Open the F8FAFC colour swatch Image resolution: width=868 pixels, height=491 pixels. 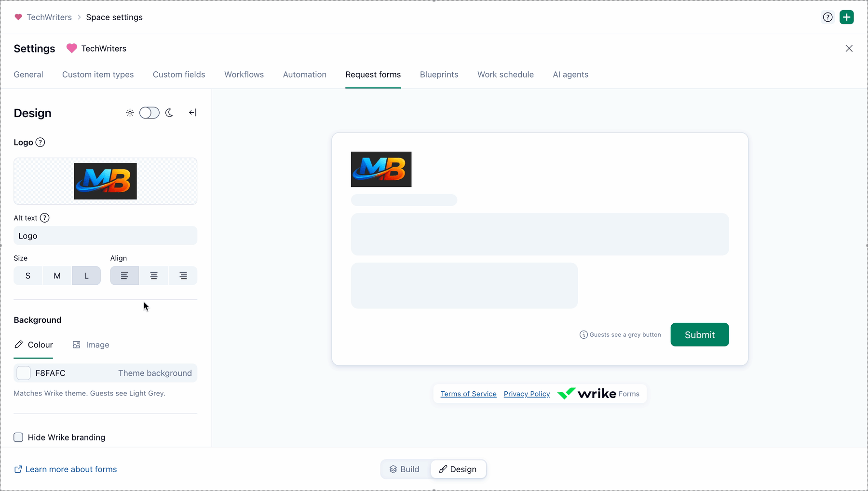tap(24, 373)
